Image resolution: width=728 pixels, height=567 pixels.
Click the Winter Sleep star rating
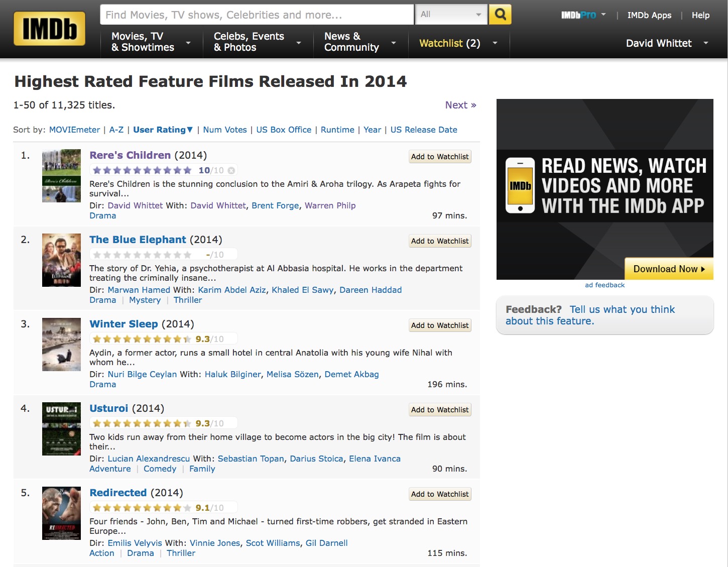pyautogui.click(x=142, y=339)
